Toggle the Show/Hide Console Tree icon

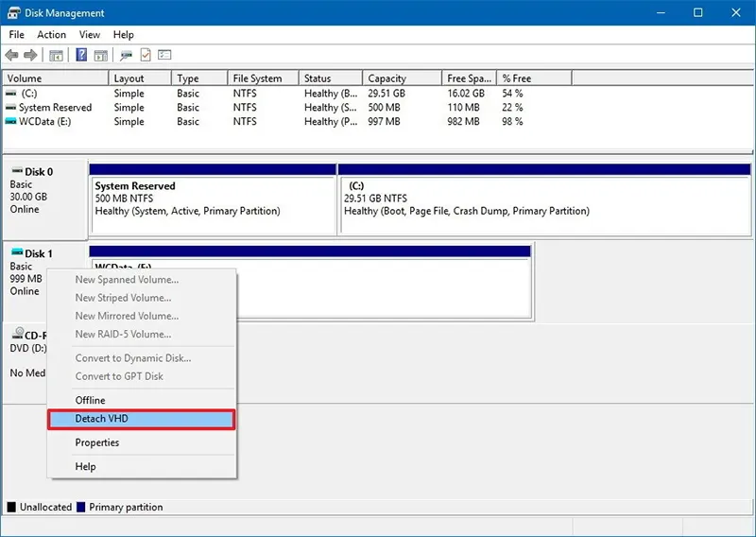(56, 55)
